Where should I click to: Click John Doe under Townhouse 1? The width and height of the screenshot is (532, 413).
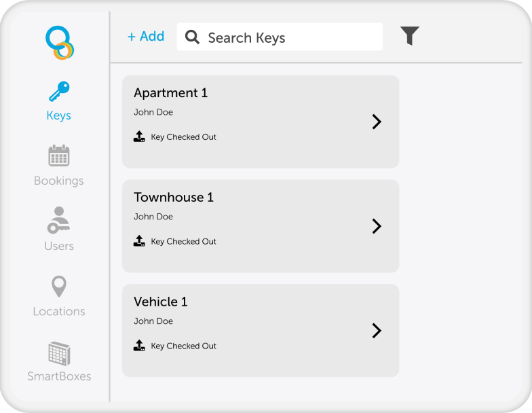point(153,216)
